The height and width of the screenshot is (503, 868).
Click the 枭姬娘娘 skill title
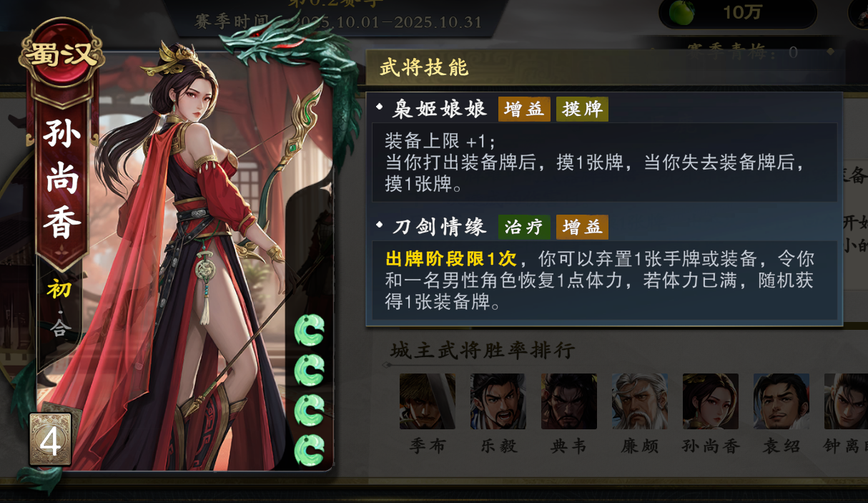click(440, 109)
